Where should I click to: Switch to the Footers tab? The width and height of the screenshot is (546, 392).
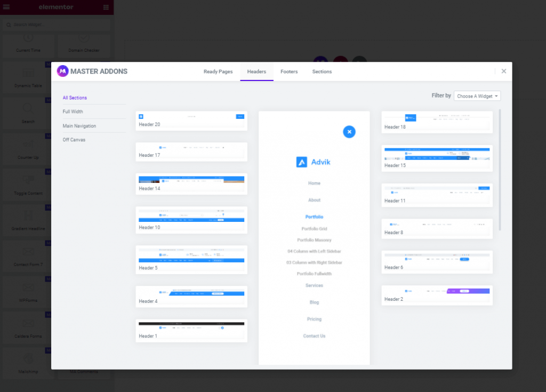[x=288, y=70]
